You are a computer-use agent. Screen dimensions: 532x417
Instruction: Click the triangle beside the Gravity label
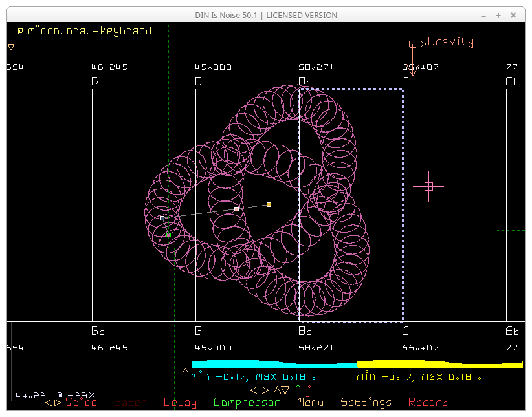point(422,44)
